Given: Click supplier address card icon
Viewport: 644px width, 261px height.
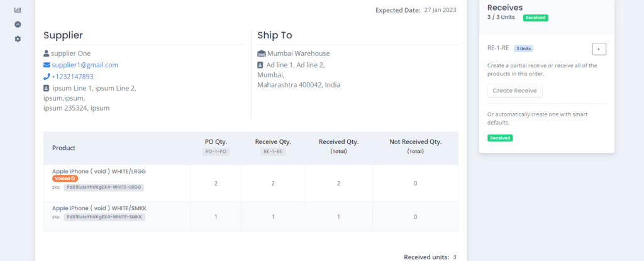Looking at the screenshot, I should pyautogui.click(x=47, y=88).
